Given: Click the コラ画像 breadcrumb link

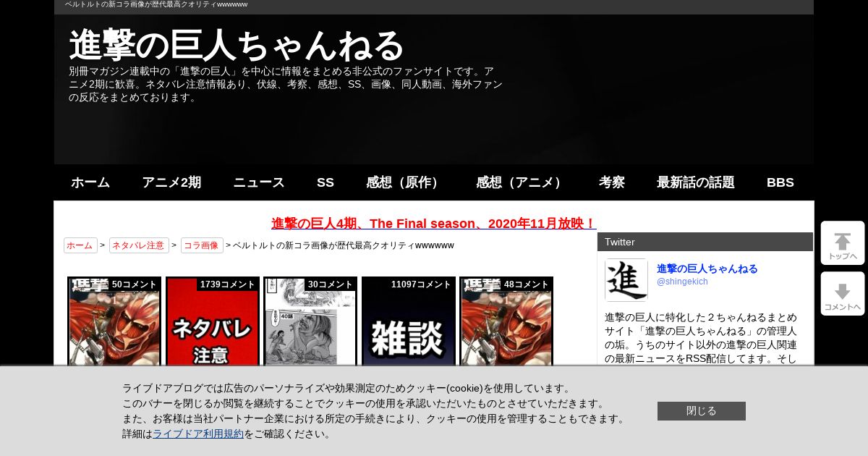Looking at the screenshot, I should coord(202,245).
